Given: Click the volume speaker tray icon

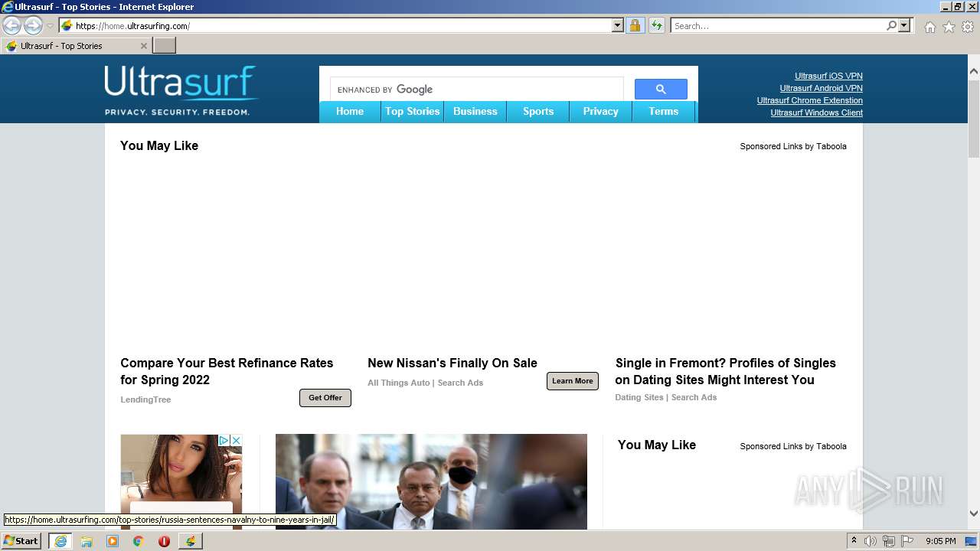Looking at the screenshot, I should click(x=871, y=541).
